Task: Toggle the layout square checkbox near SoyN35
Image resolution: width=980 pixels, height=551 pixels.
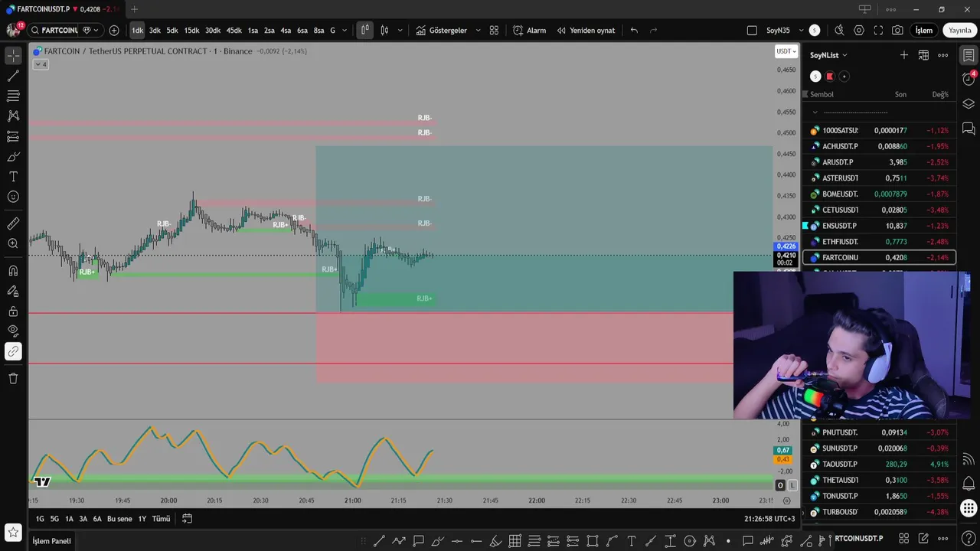Action: (x=752, y=31)
